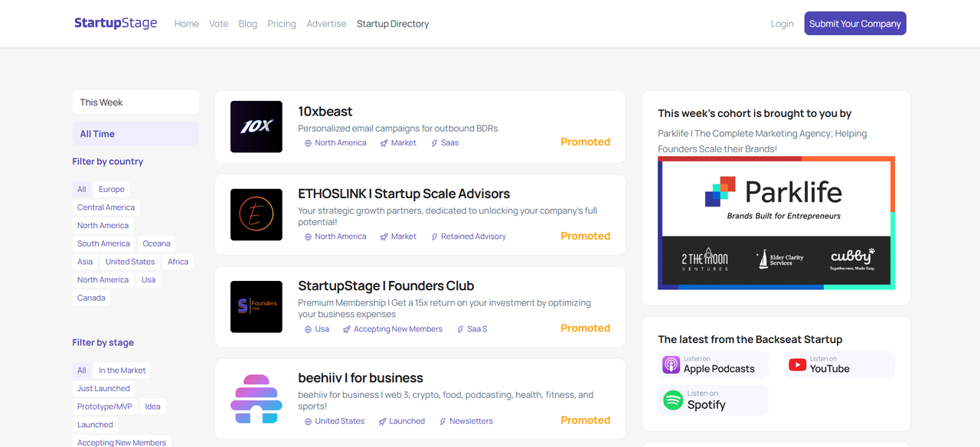
Task: Open the ETHOSLINK logo thumbnail
Action: (256, 215)
